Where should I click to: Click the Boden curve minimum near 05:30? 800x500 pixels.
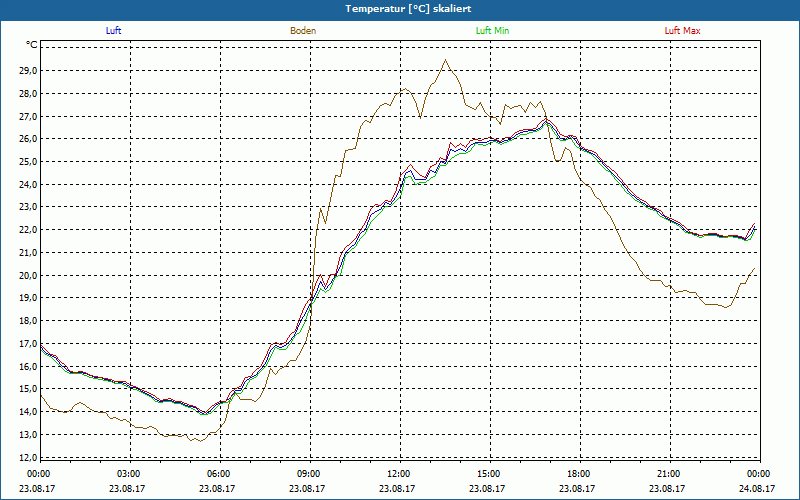tap(201, 441)
